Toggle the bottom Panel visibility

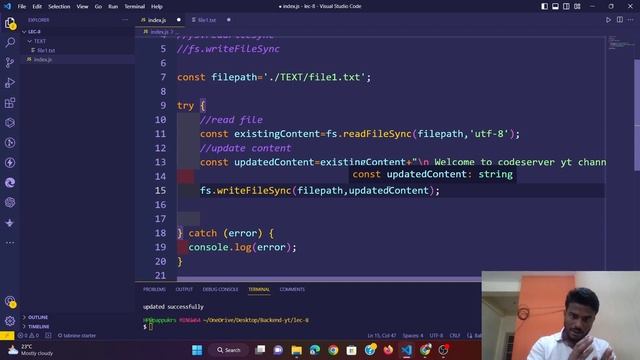click(556, 6)
